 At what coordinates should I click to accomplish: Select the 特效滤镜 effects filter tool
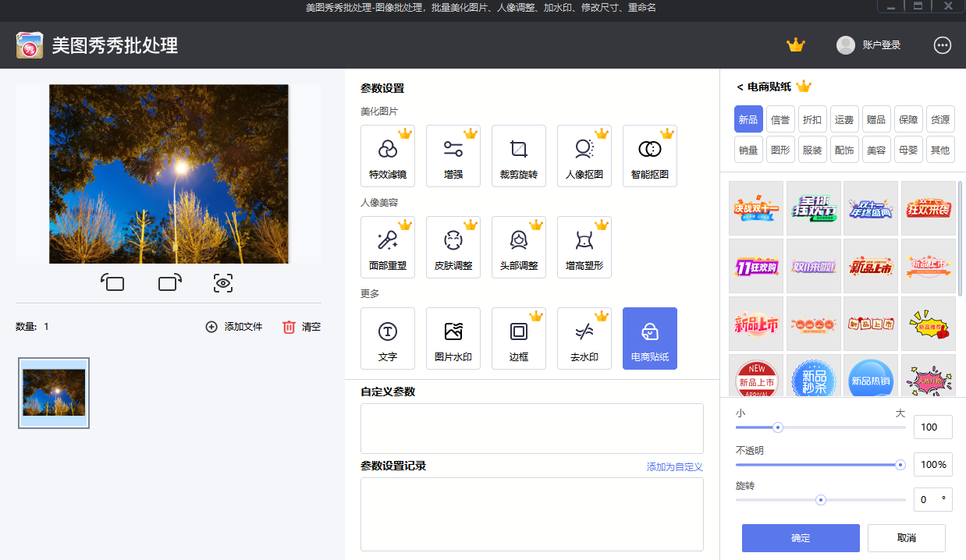click(388, 156)
